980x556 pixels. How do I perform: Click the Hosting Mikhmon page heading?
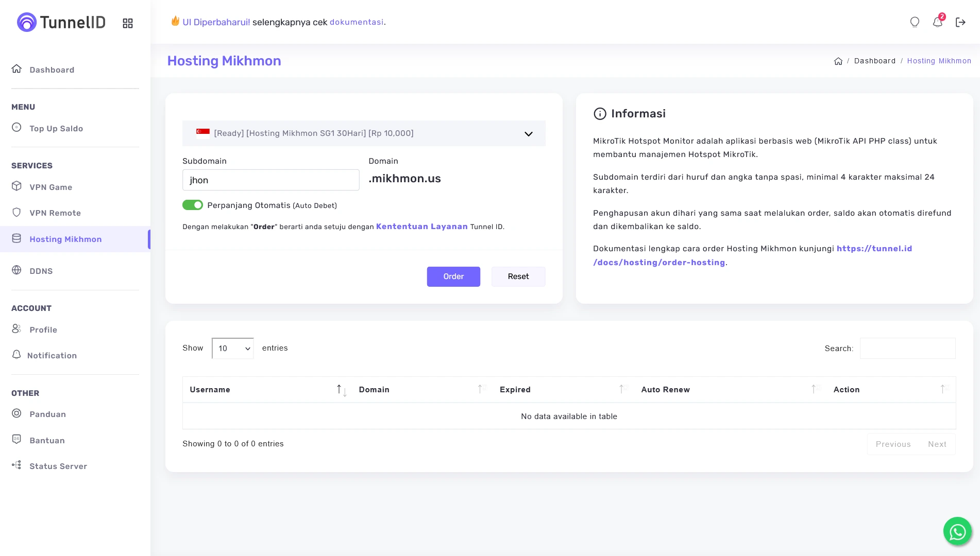(x=224, y=61)
